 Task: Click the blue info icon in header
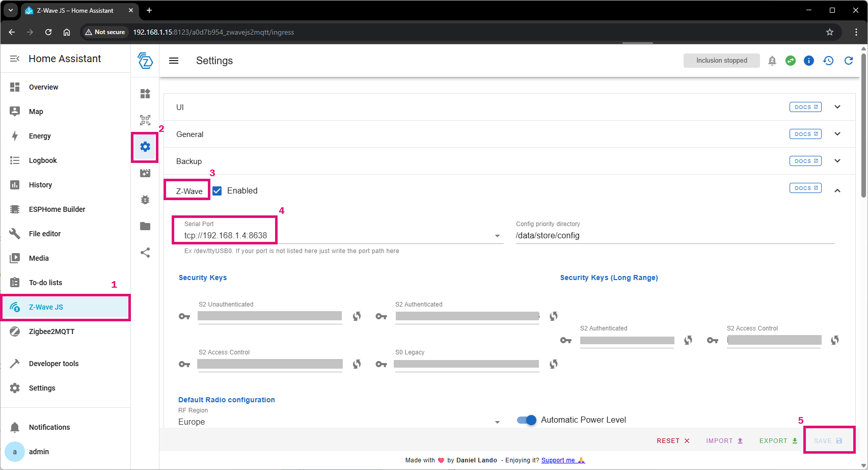(808, 61)
